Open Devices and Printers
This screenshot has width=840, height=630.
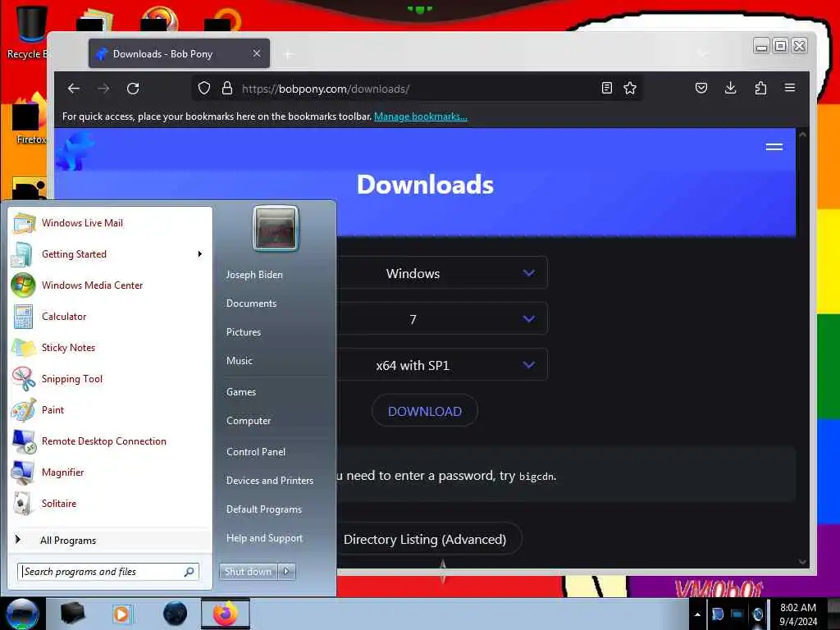(270, 481)
